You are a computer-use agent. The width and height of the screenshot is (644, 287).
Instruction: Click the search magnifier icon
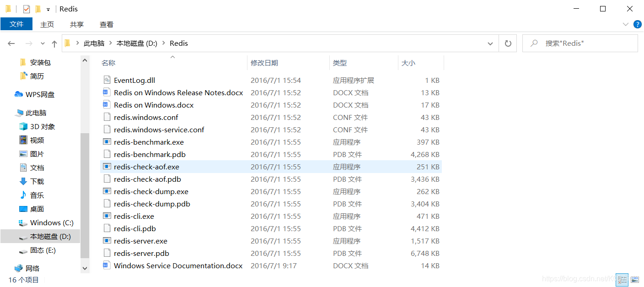pos(534,43)
